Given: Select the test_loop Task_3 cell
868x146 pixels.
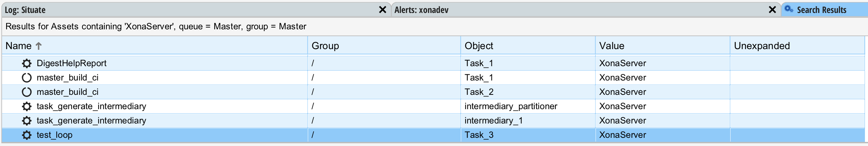Looking at the screenshot, I should tap(479, 135).
